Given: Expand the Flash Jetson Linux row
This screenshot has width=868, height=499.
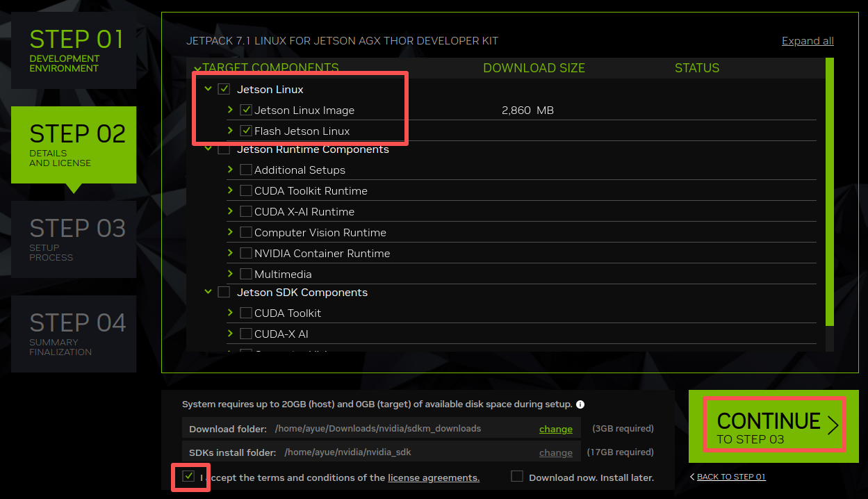Looking at the screenshot, I should (230, 131).
